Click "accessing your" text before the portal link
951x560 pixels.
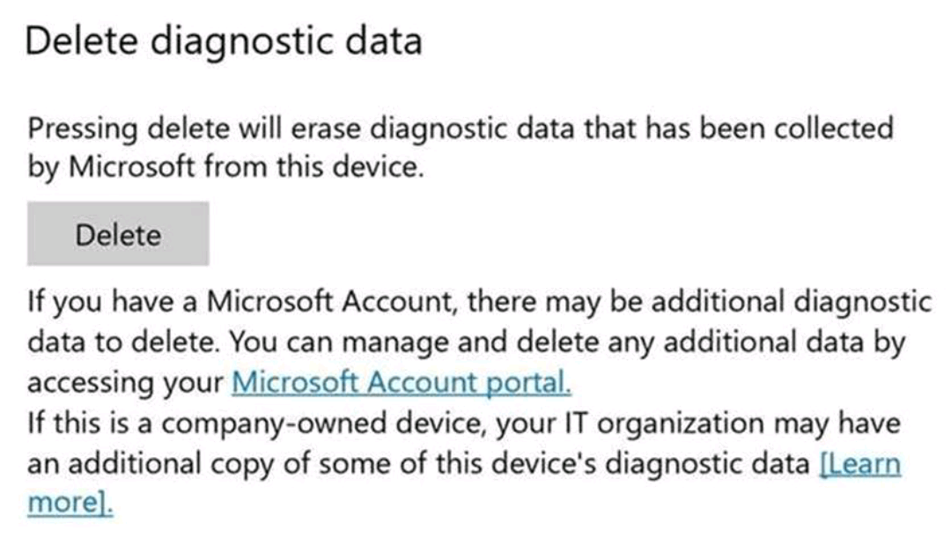click(125, 383)
